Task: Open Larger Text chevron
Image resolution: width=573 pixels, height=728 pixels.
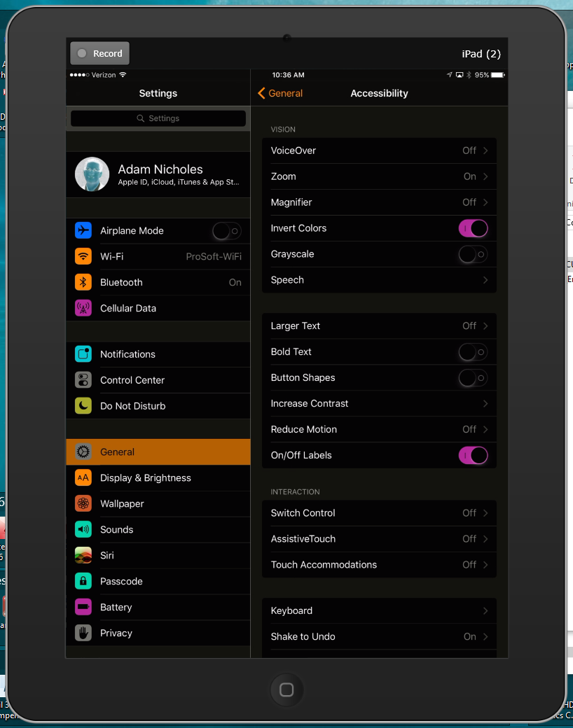Action: coord(485,326)
